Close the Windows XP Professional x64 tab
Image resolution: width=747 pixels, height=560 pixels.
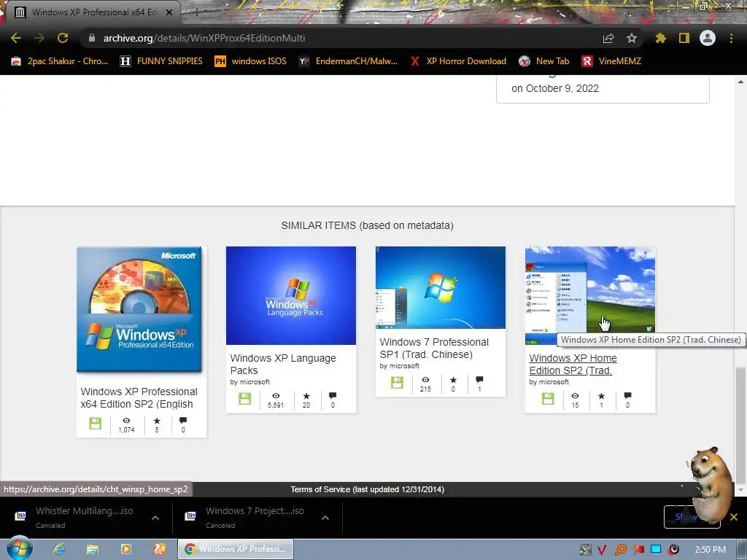tap(169, 12)
